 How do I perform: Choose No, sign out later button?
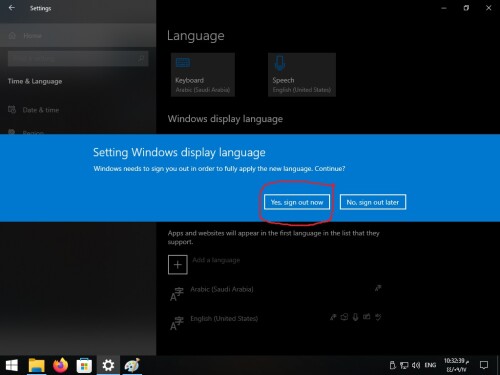tap(373, 202)
